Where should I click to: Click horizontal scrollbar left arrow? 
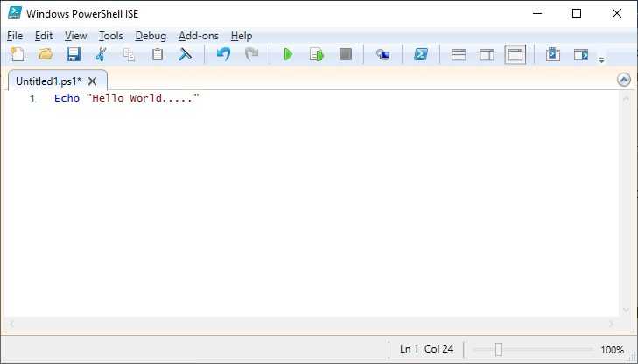pos(11,324)
